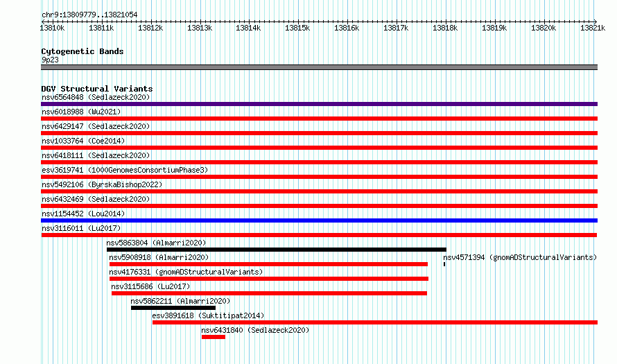Click the tiny black nsv4571394 variant mark
Viewport: 617px width, 364px height.
(x=444, y=264)
